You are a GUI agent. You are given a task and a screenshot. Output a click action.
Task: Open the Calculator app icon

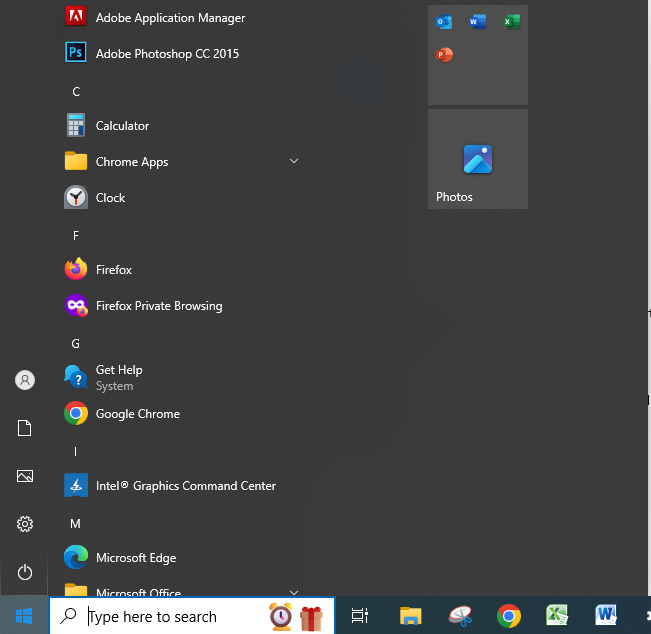(x=76, y=125)
